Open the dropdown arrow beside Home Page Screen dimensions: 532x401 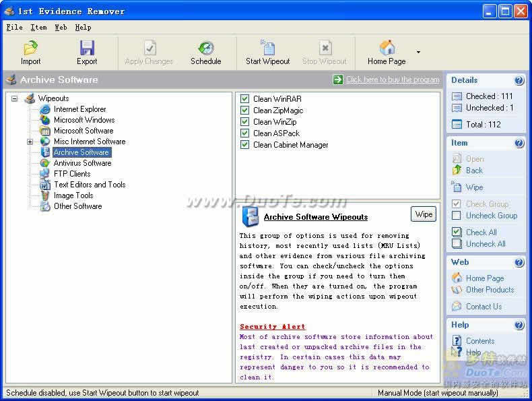(x=418, y=52)
